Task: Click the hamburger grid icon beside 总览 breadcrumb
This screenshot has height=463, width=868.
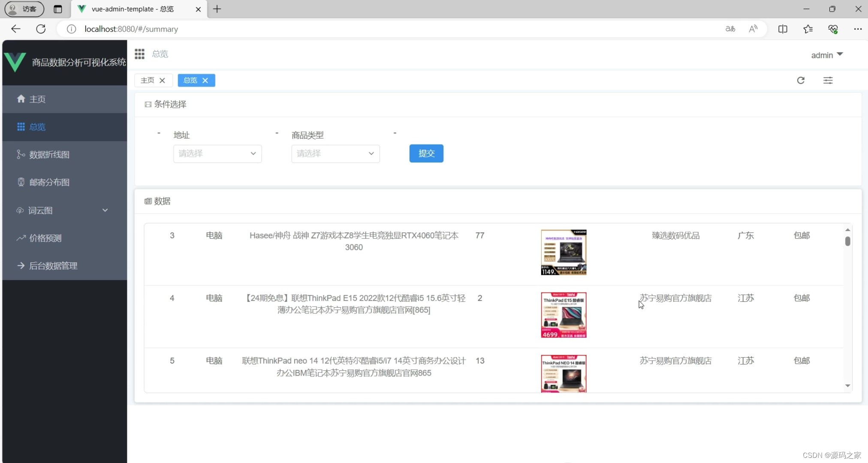Action: [x=139, y=54]
